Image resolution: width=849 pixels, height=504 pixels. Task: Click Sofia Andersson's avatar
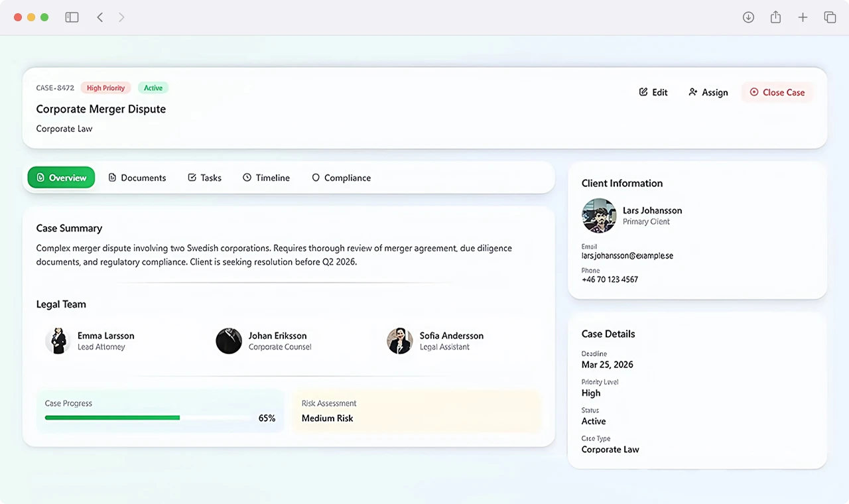tap(400, 341)
